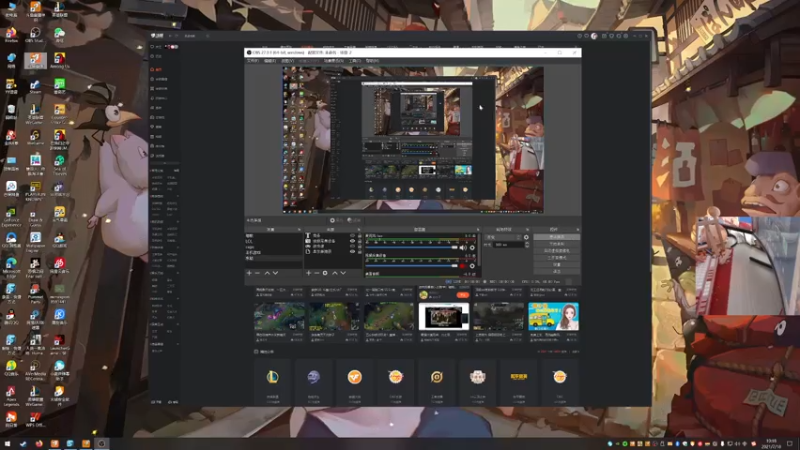Open the Windows Start button on the taskbar
Screen dimensions: 800x450
[x=7, y=444]
